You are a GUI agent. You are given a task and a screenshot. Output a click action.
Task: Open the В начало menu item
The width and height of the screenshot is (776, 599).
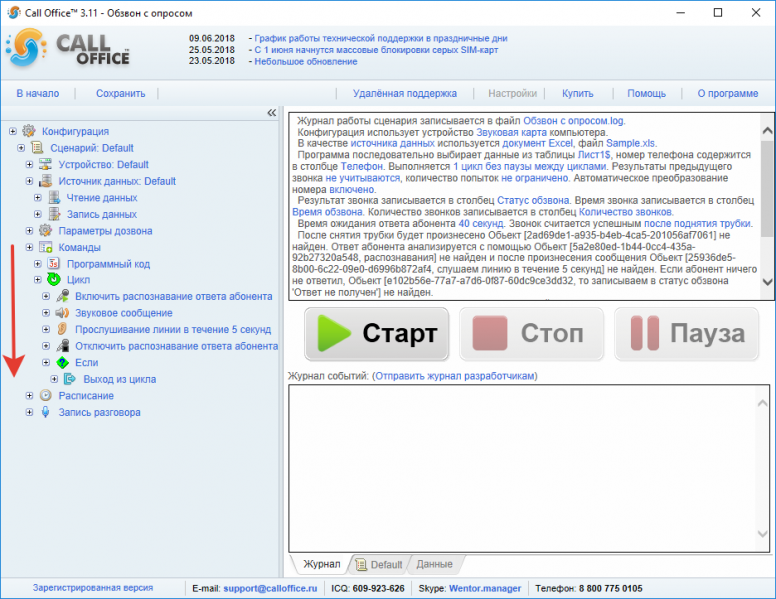coord(38,94)
